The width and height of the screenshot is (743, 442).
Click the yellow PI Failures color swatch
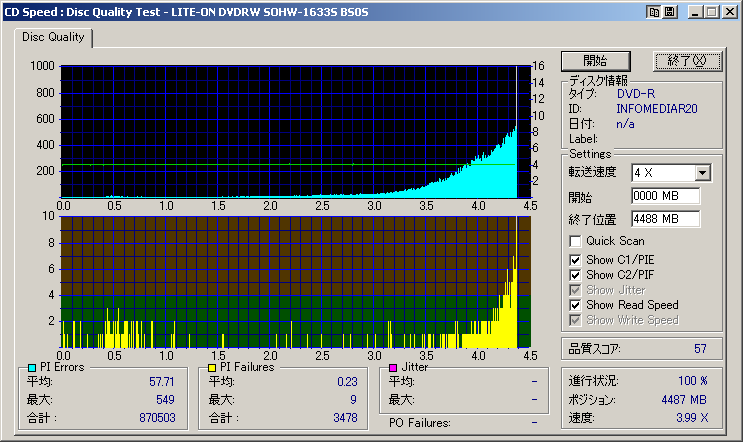point(212,368)
